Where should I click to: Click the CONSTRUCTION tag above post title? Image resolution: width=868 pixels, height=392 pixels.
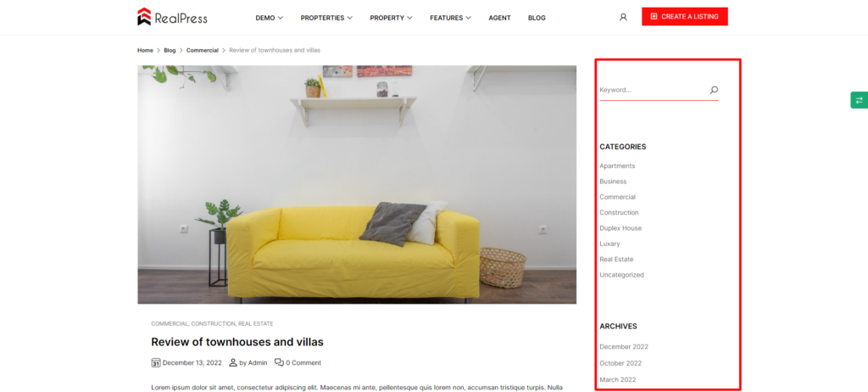214,324
